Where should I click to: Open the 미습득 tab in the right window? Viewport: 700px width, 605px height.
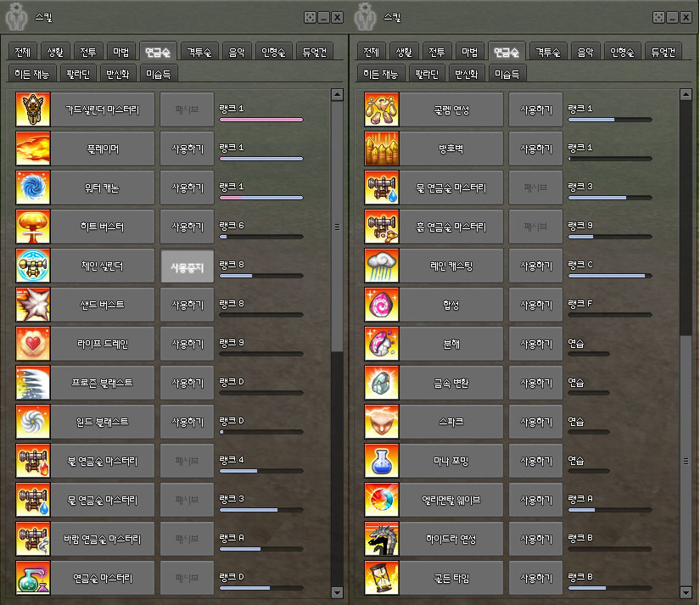[x=507, y=74]
